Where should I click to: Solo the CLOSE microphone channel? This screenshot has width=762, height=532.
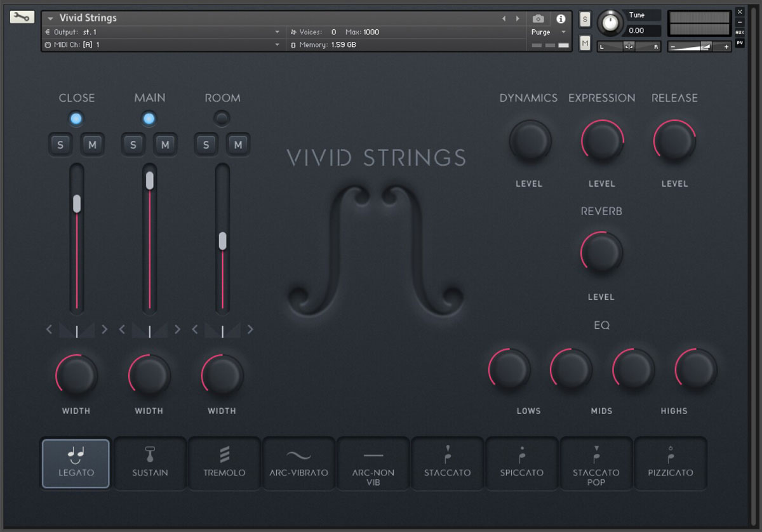pyautogui.click(x=60, y=145)
